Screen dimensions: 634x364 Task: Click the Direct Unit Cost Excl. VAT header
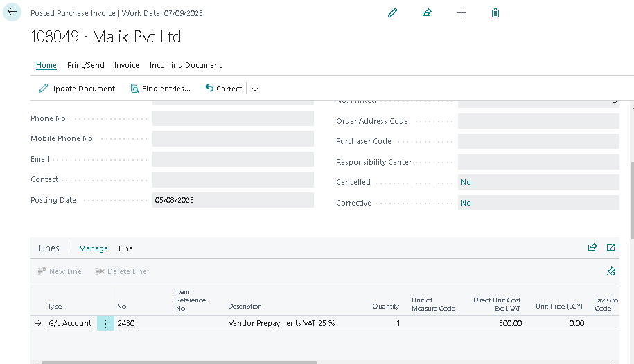pyautogui.click(x=497, y=304)
